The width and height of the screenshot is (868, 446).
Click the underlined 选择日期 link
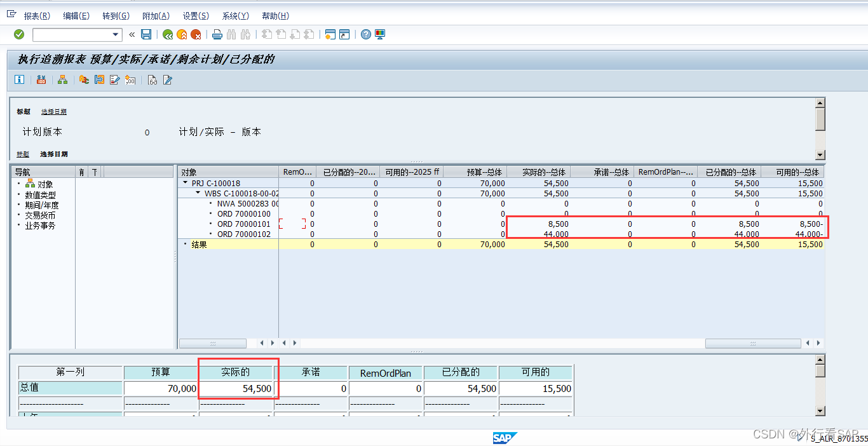pos(54,112)
